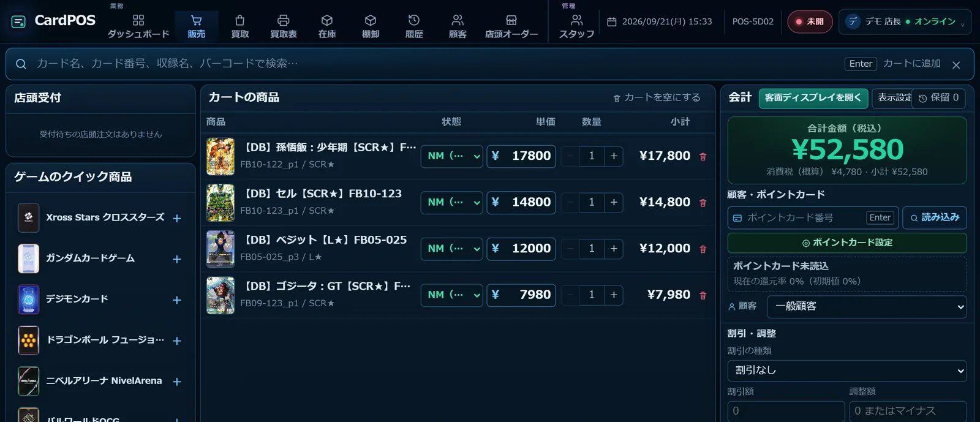Open condition dropdown for ベジット FB05-025
The width and height of the screenshot is (980, 422).
tap(451, 249)
